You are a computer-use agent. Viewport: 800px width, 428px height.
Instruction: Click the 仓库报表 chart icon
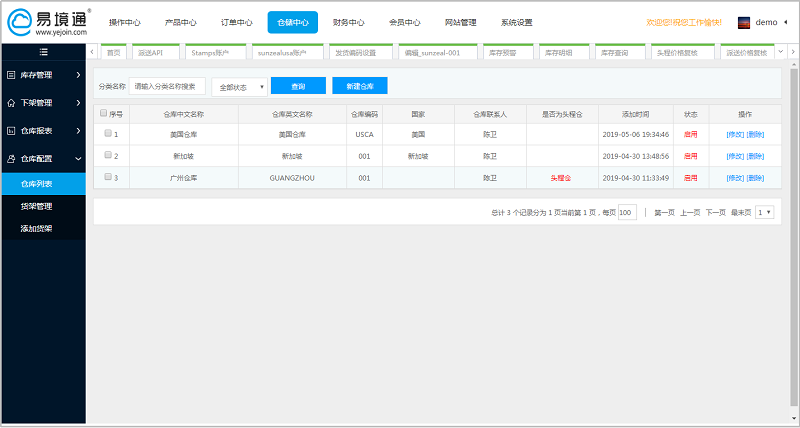(x=11, y=131)
